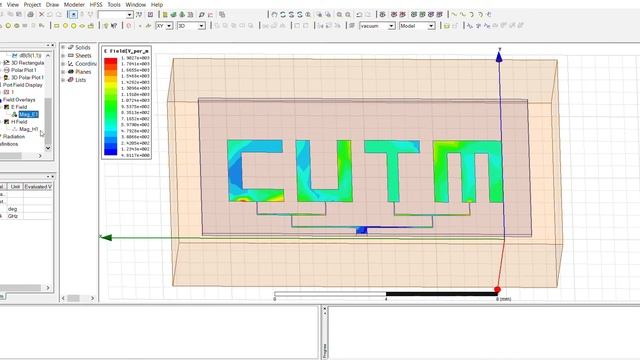640x360 pixels.
Task: Click the Zoom Out magnifier icon
Action: pyautogui.click(x=348, y=14)
